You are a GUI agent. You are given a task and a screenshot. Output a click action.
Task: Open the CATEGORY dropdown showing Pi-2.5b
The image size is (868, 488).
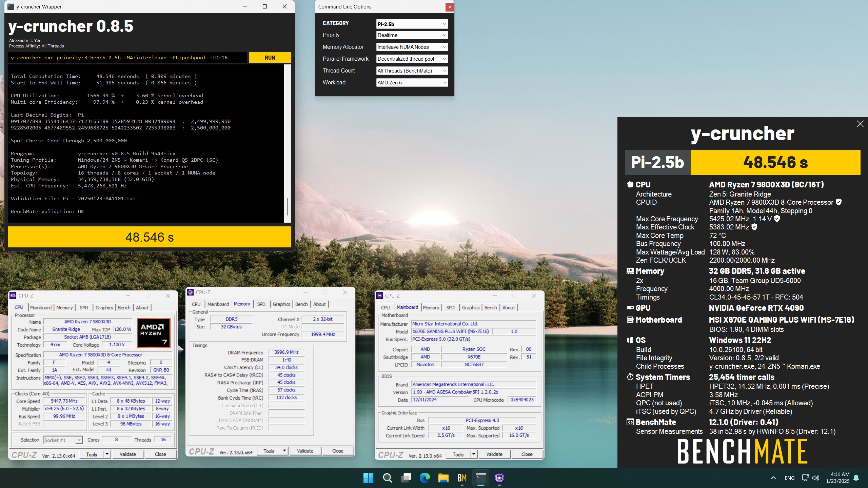click(x=412, y=24)
